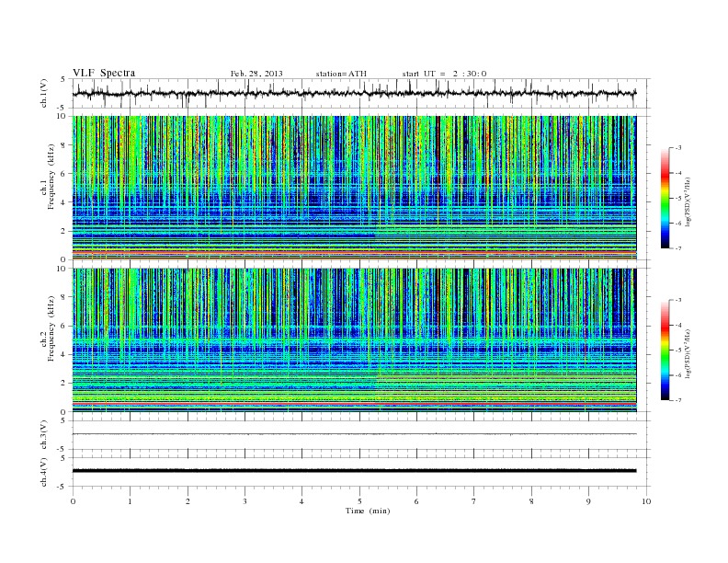
Task: Click time axis tick label "7"
Action: [x=474, y=501]
